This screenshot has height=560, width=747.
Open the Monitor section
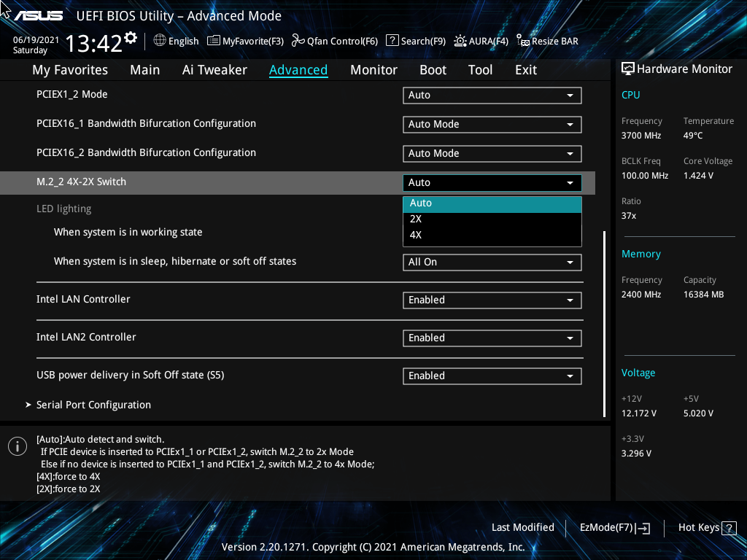tap(373, 69)
